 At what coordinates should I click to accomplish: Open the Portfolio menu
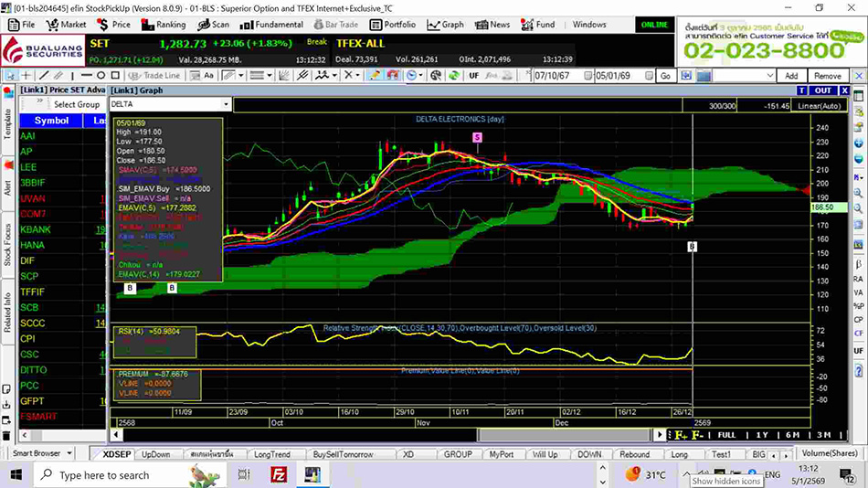point(394,25)
